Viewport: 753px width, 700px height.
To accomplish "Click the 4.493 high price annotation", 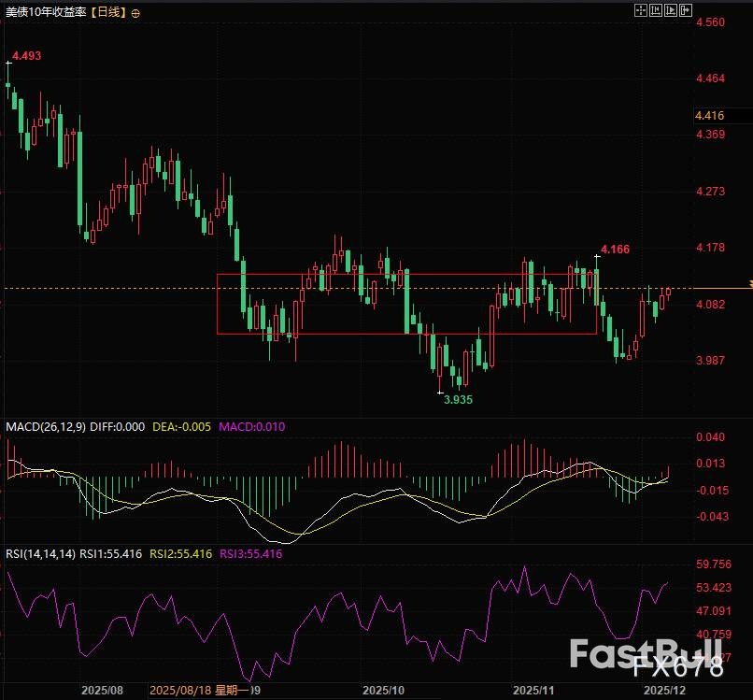I will [x=27, y=56].
